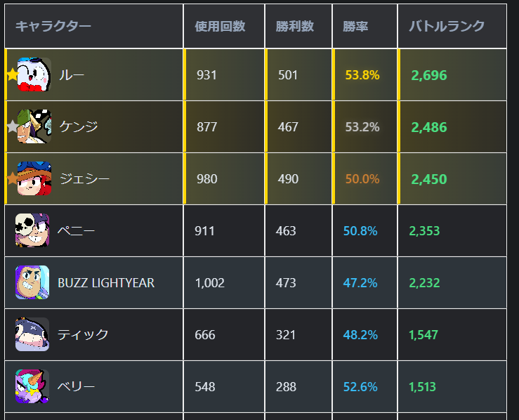This screenshot has width=519, height=420.
Task: Sort table by 勝利数 header
Action: [295, 27]
